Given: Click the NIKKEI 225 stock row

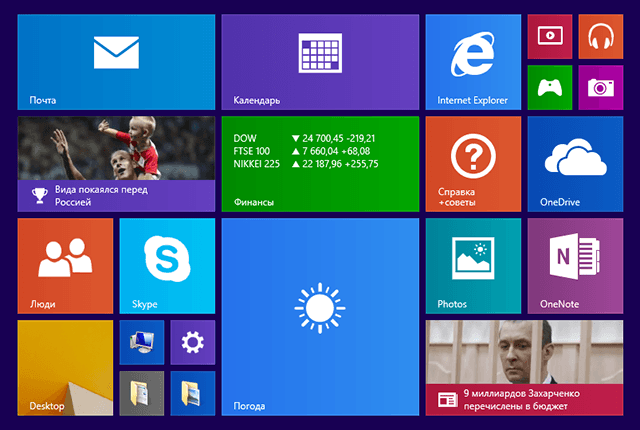Looking at the screenshot, I should [306, 164].
